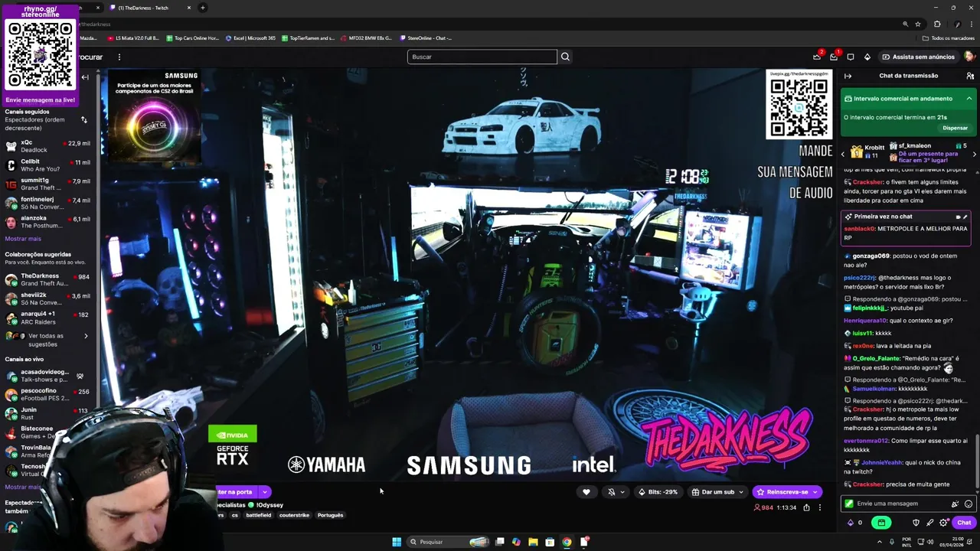Open the Dar um sub dropdown
Viewport: 980px width, 551px height.
pyautogui.click(x=717, y=492)
